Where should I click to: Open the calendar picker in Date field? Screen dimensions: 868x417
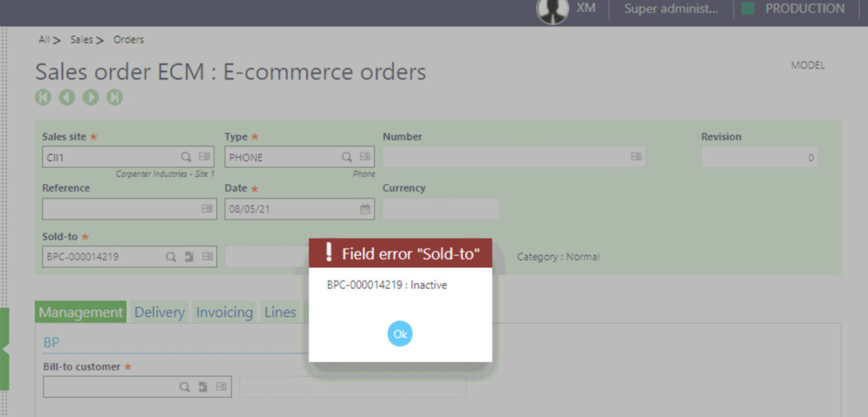[x=364, y=208]
